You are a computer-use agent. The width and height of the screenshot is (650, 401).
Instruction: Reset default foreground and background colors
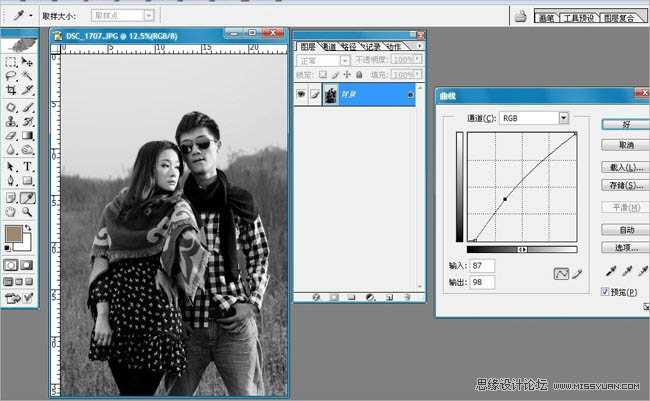coord(7,248)
